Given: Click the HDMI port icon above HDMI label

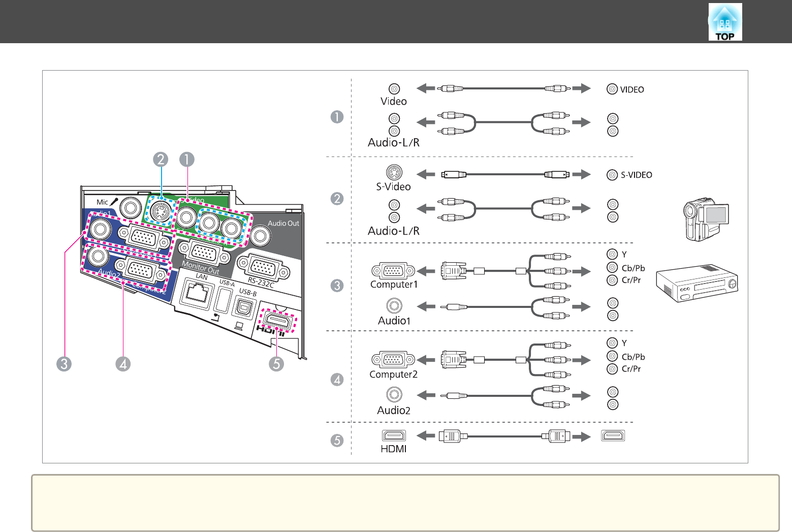Looking at the screenshot, I should [394, 435].
